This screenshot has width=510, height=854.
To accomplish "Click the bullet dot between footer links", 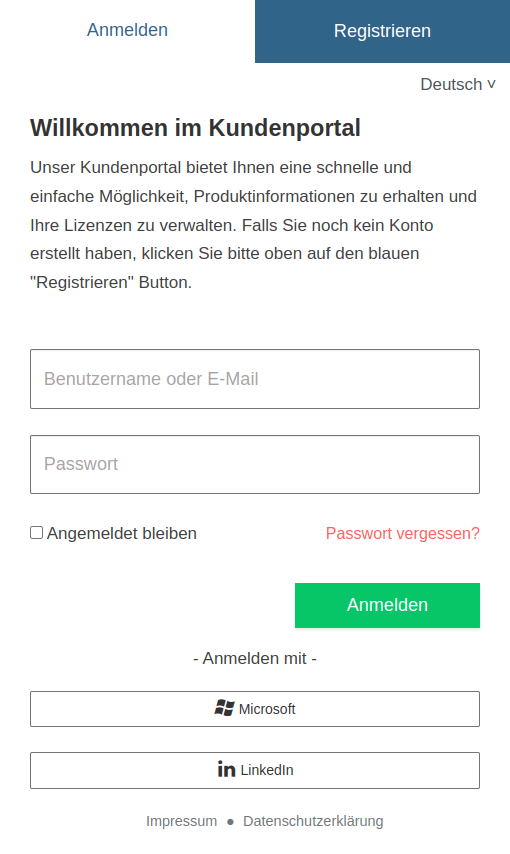I will pyautogui.click(x=230, y=821).
